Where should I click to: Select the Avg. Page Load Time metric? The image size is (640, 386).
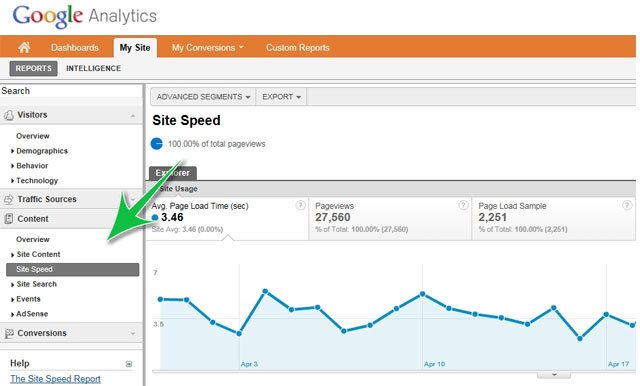(227, 219)
